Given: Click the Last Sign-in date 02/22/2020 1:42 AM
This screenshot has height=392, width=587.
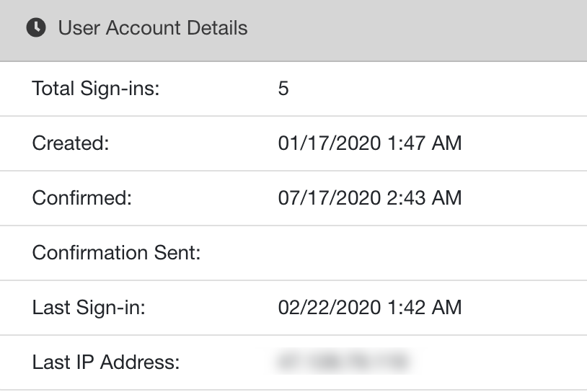Looking at the screenshot, I should point(370,308).
